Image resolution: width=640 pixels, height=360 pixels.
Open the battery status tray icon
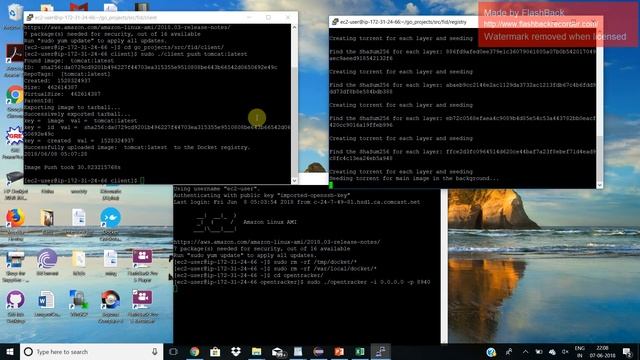(x=539, y=351)
